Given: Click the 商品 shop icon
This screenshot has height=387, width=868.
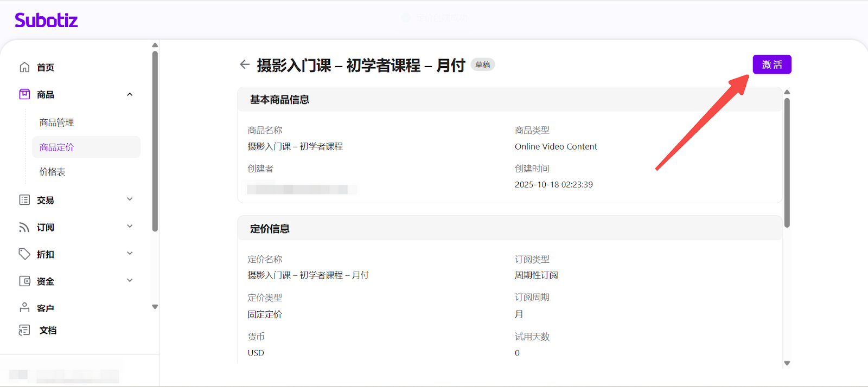Looking at the screenshot, I should (x=24, y=94).
